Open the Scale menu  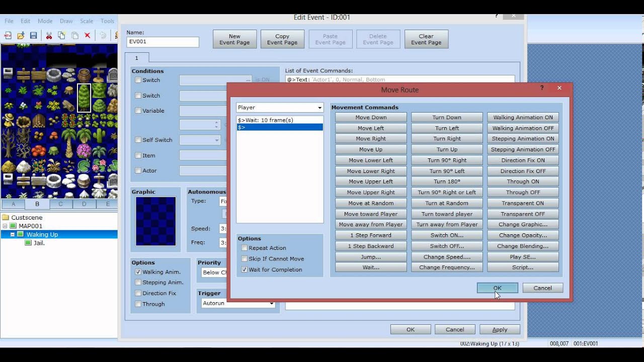tap(87, 21)
